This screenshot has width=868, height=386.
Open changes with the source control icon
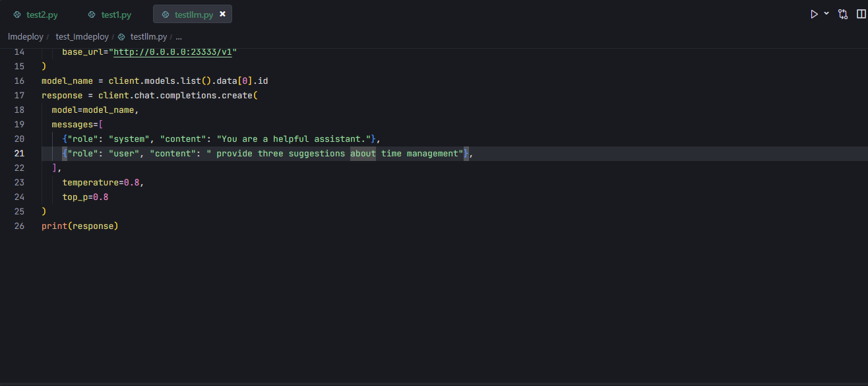point(843,14)
